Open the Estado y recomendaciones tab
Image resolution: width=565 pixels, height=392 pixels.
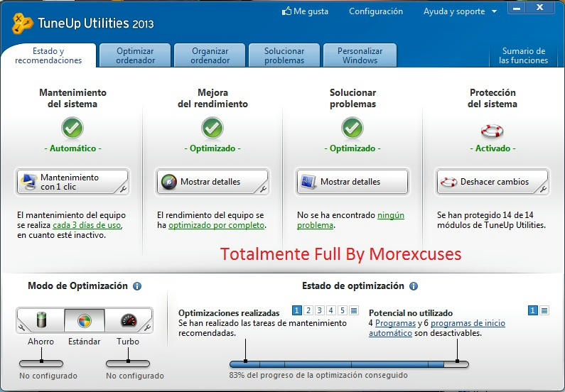48,55
